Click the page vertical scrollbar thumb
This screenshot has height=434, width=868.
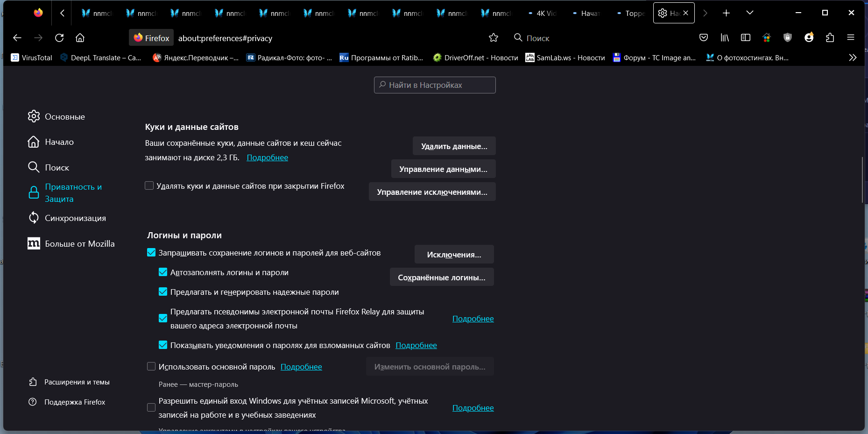pyautogui.click(x=862, y=180)
